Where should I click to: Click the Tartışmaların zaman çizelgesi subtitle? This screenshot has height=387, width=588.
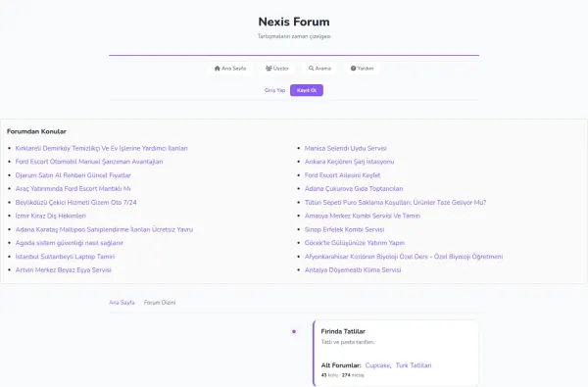tap(294, 36)
